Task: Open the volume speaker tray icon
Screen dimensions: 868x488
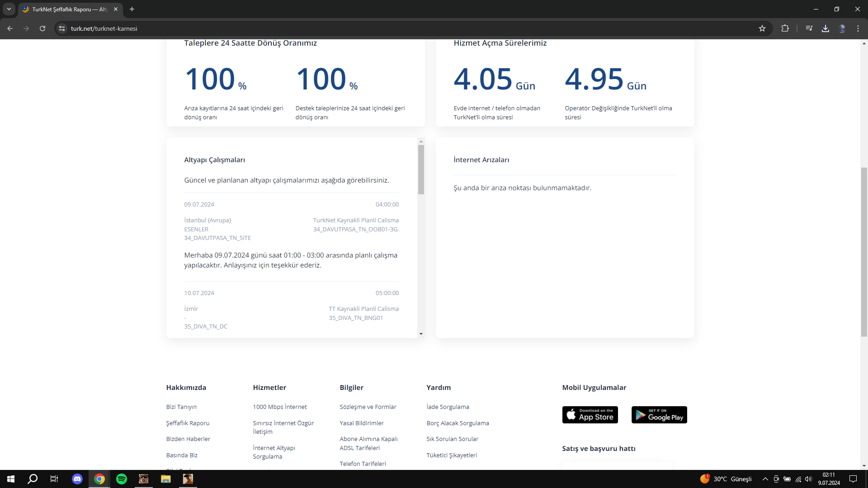Action: point(809,479)
